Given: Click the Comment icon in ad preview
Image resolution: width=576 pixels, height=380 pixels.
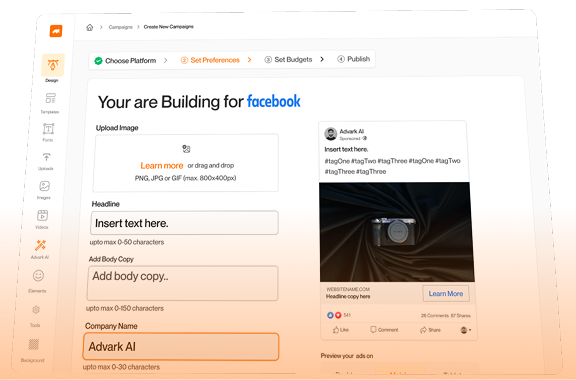Looking at the screenshot, I should [373, 329].
